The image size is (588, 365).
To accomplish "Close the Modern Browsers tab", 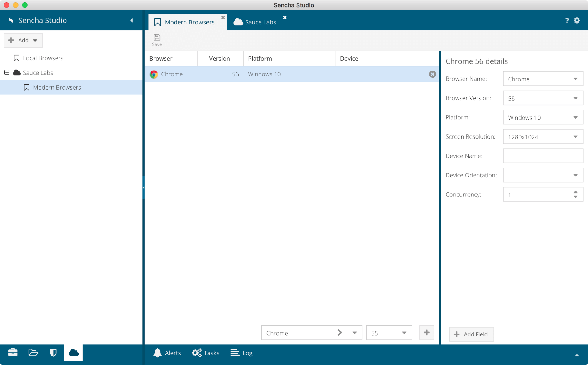I will point(223,18).
